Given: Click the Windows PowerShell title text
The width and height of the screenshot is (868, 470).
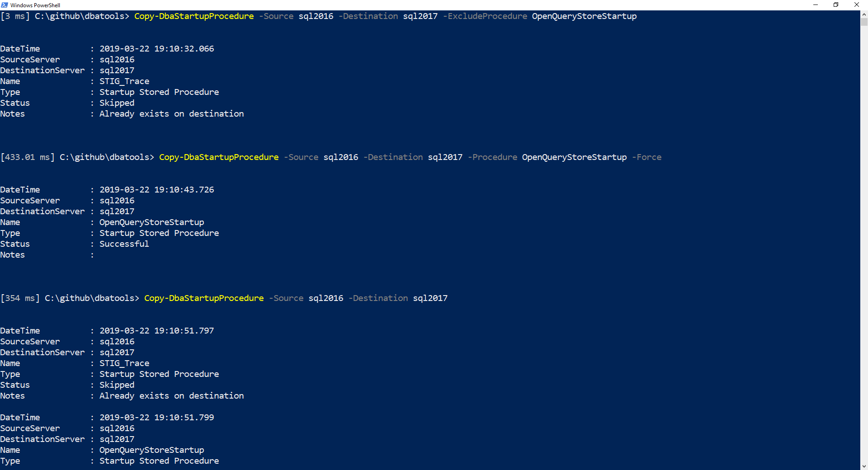Looking at the screenshot, I should 35,5.
